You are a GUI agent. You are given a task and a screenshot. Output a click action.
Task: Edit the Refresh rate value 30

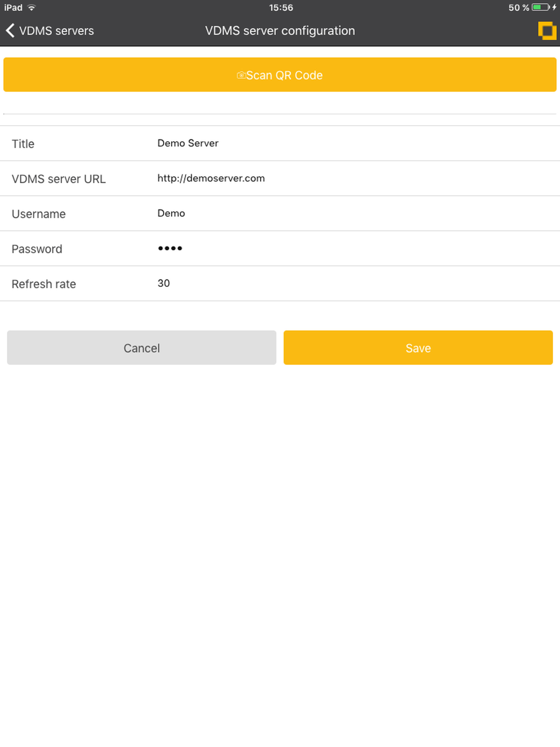(x=164, y=283)
